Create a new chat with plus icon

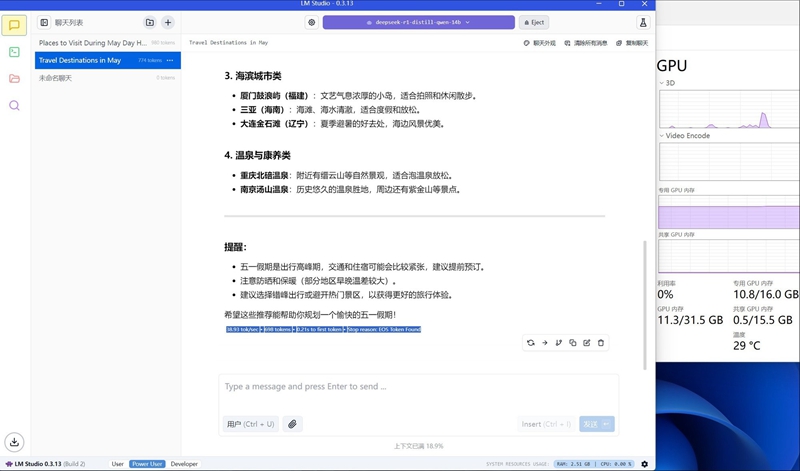pyautogui.click(x=168, y=22)
